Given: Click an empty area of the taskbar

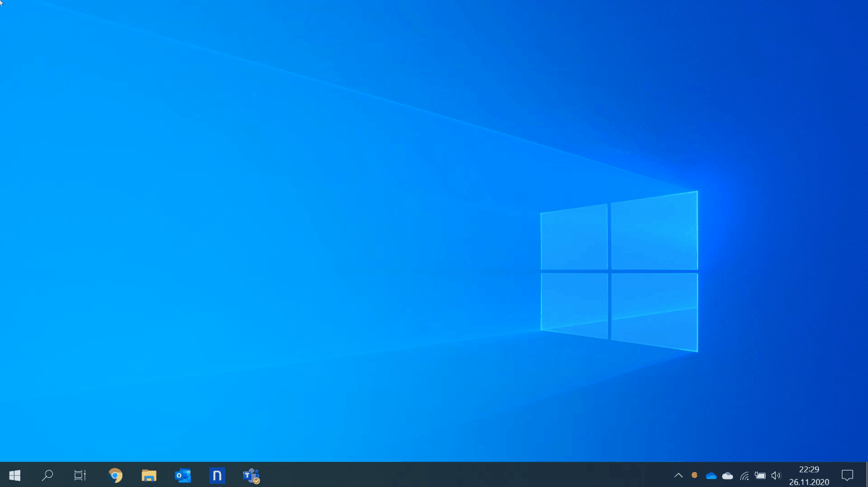Looking at the screenshot, I should coord(454,475).
